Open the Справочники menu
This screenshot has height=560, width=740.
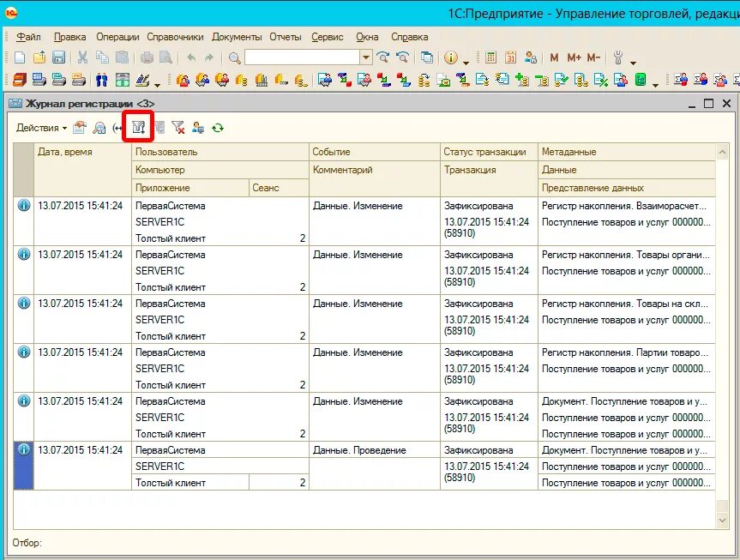(175, 37)
